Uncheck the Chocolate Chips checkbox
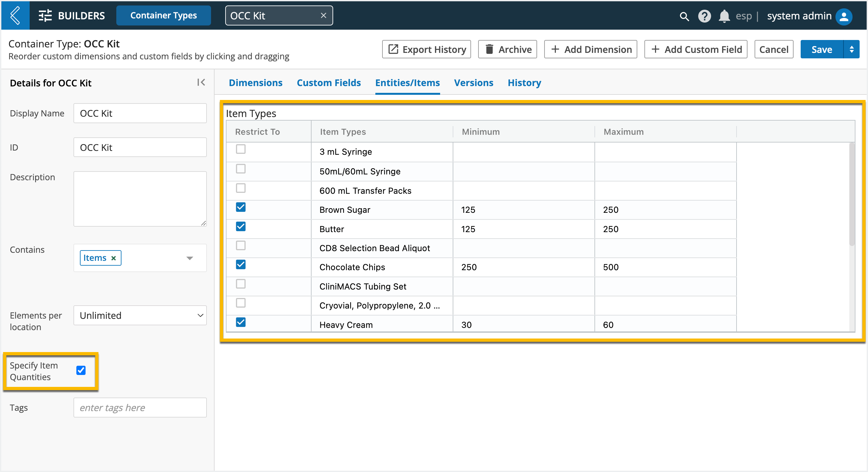The image size is (868, 472). pyautogui.click(x=241, y=264)
